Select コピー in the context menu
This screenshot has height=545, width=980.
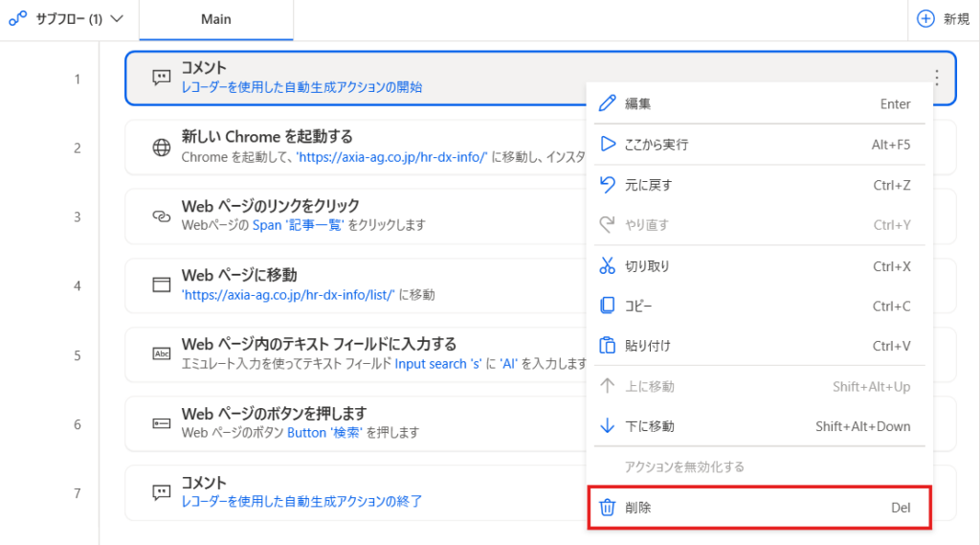(x=638, y=307)
